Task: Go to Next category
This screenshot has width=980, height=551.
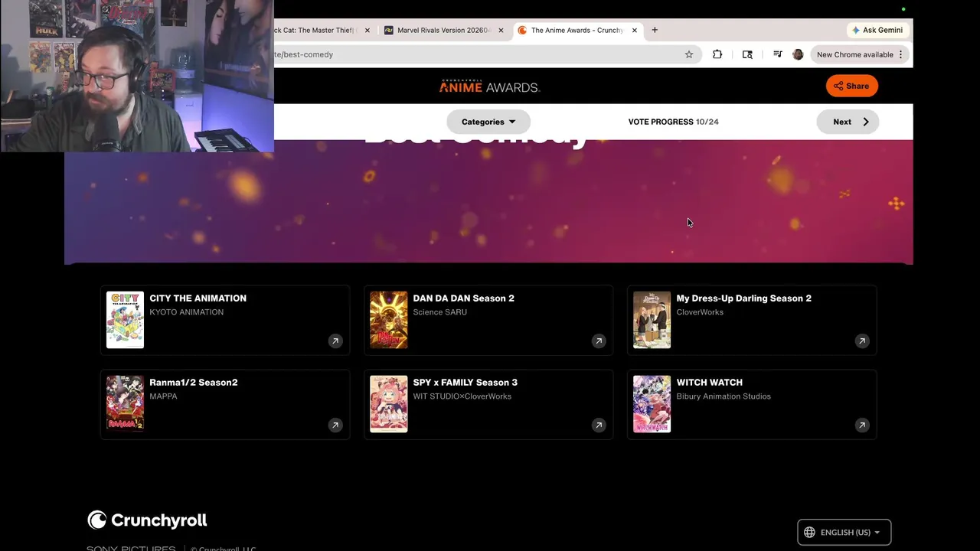Action: pos(848,122)
